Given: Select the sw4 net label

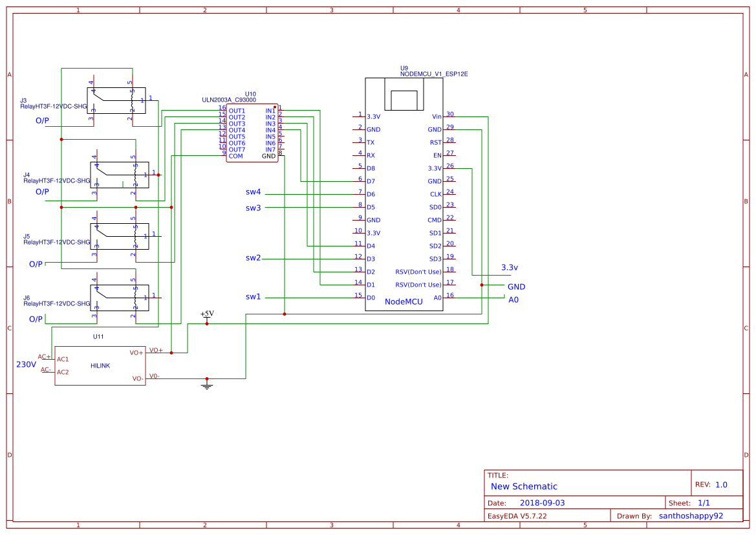Looking at the screenshot, I should (252, 192).
